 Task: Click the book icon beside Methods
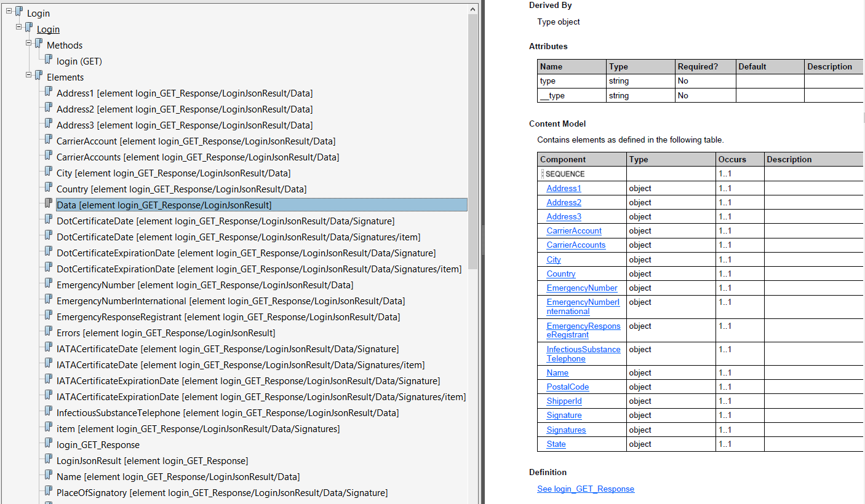click(38, 44)
